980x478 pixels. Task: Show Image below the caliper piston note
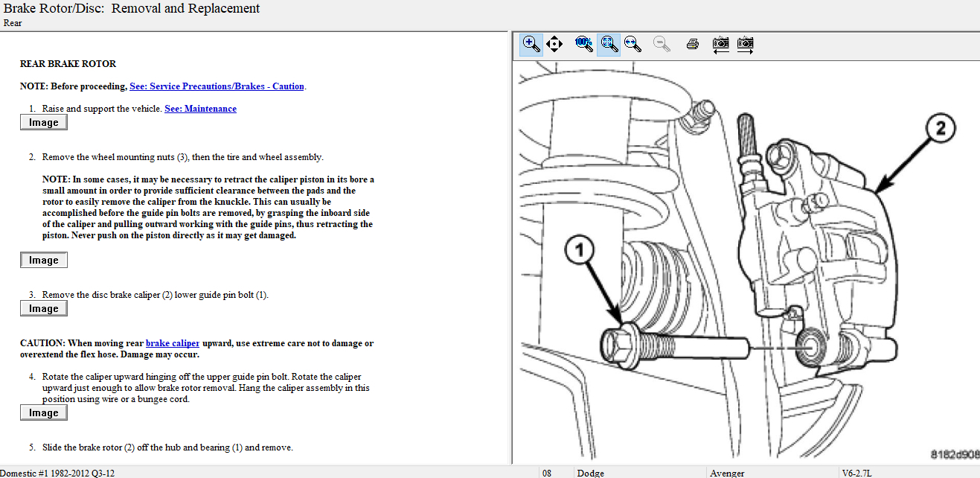pos(44,261)
